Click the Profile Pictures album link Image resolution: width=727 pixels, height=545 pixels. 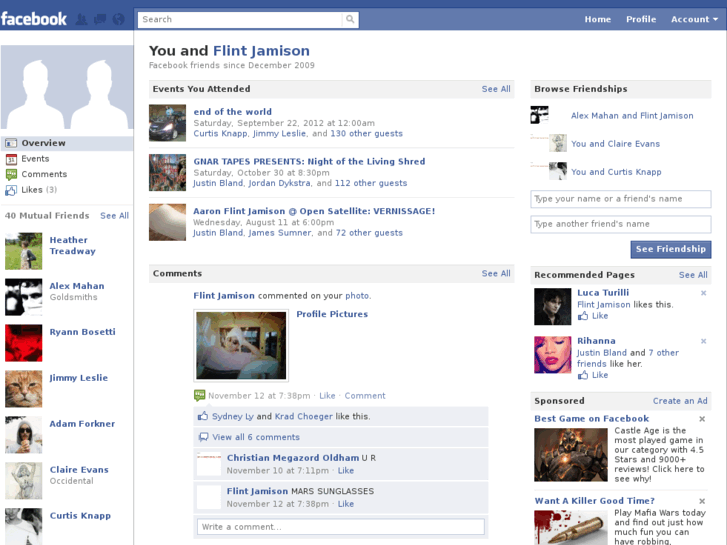tap(332, 314)
